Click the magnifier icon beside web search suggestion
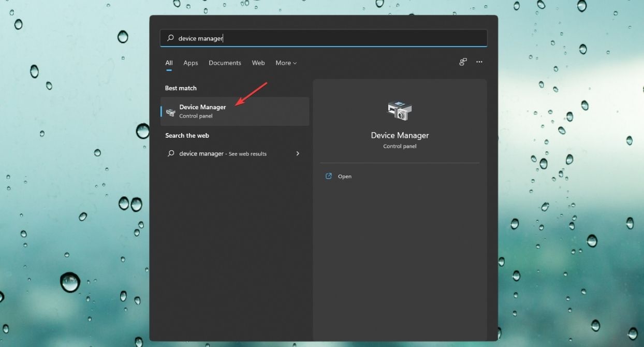 point(170,153)
